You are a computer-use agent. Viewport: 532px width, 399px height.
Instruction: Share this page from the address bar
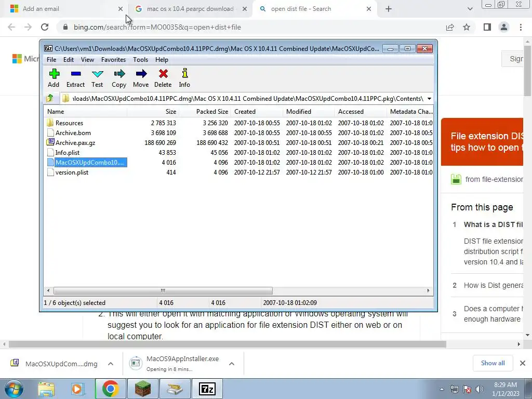[450, 27]
